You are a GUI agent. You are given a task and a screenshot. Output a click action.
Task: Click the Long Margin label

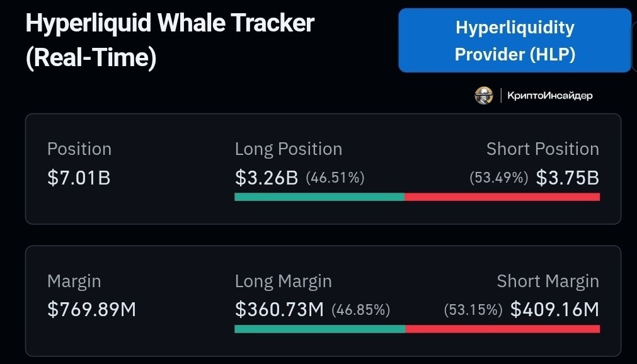pos(283,281)
